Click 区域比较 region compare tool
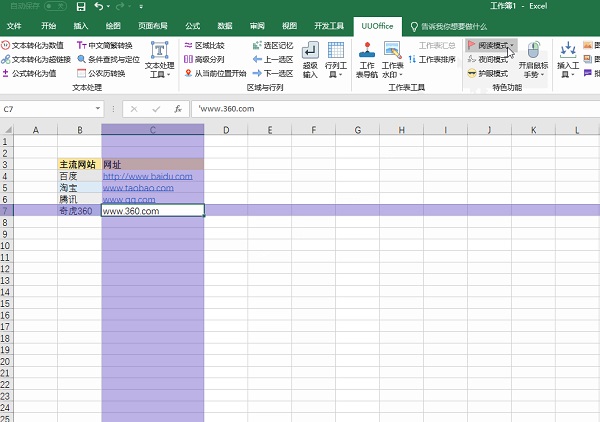This screenshot has width=600, height=422. (205, 45)
